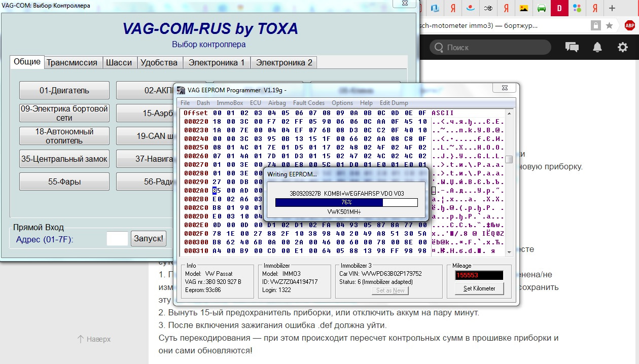Open the Fault Codes menu
639x364 pixels.
[x=309, y=103]
